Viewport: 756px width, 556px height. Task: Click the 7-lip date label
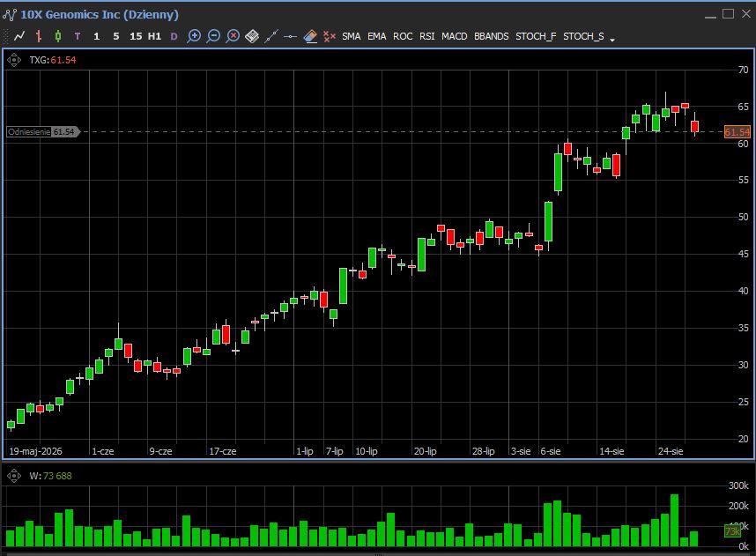(334, 451)
